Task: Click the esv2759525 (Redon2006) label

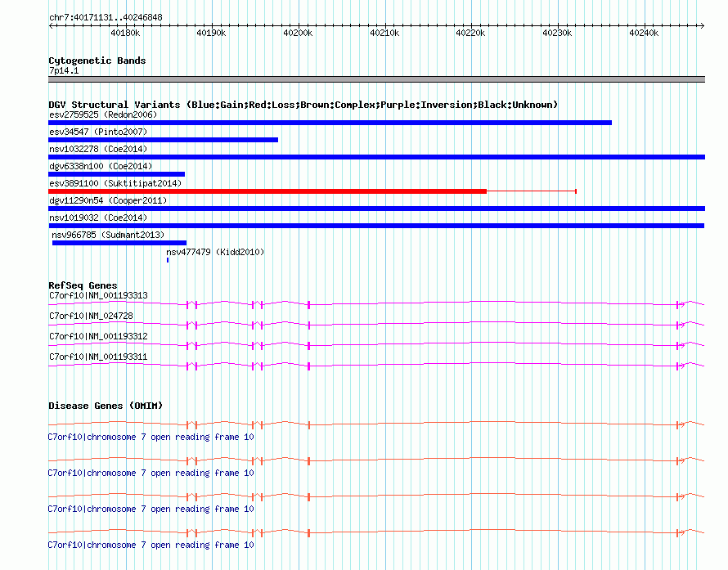Action: (x=103, y=114)
